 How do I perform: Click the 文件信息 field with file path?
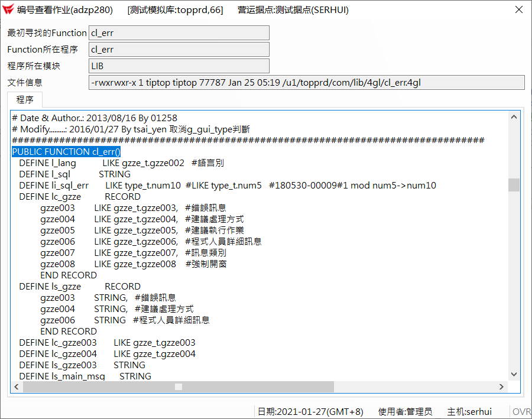coord(306,83)
